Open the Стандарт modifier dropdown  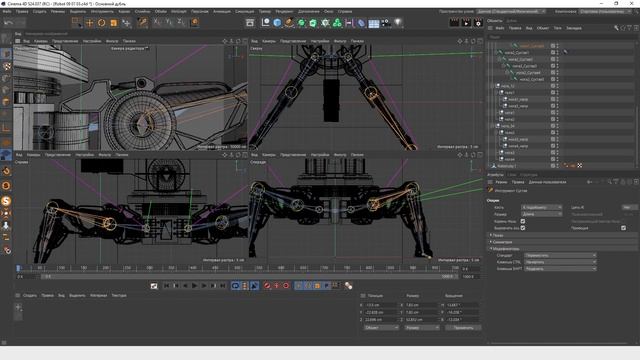(x=560, y=256)
